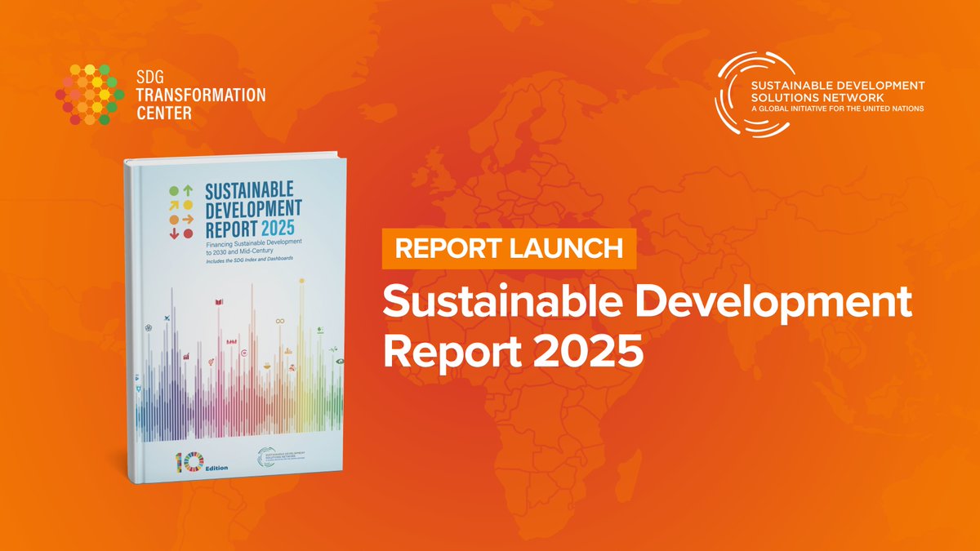Select the open book icon on the cover
The height and width of the screenshot is (551, 980).
219,302
